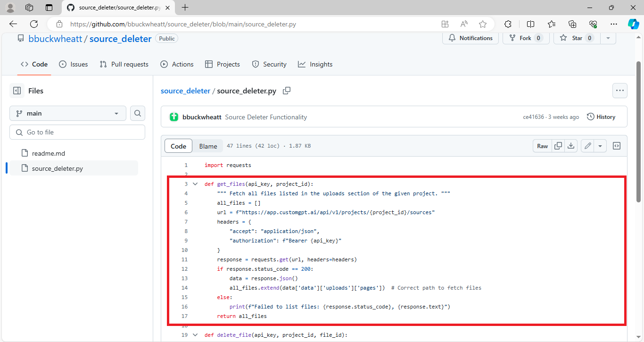Collapse the Files side panel
Image resolution: width=644 pixels, height=342 pixels.
pyautogui.click(x=17, y=91)
